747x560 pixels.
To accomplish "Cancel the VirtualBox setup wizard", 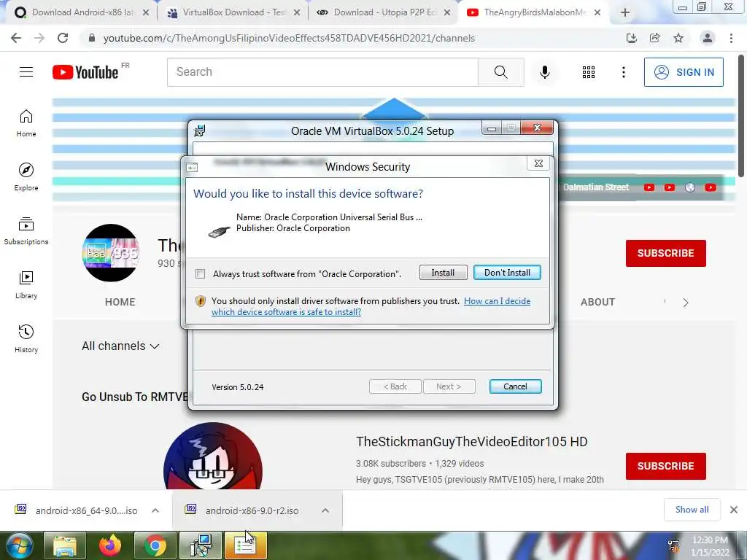I will tap(515, 386).
